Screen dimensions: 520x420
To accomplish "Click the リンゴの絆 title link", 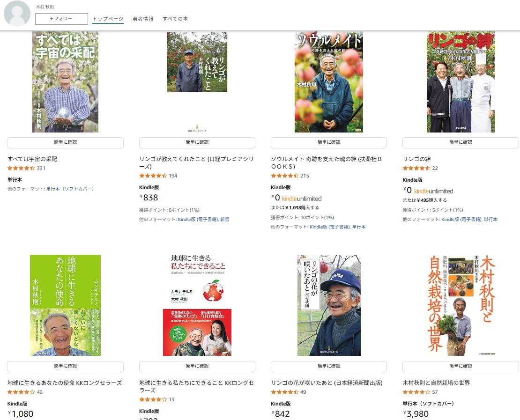I will [416, 159].
